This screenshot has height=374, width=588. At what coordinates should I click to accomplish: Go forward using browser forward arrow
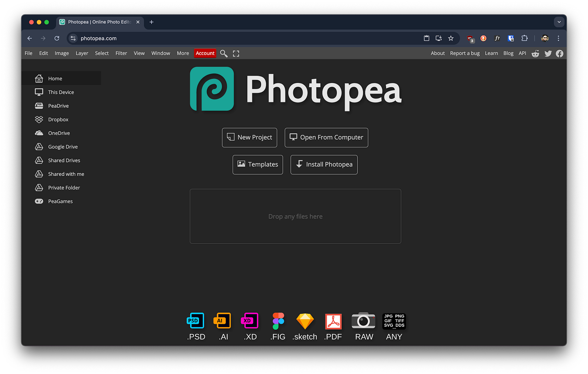(43, 38)
